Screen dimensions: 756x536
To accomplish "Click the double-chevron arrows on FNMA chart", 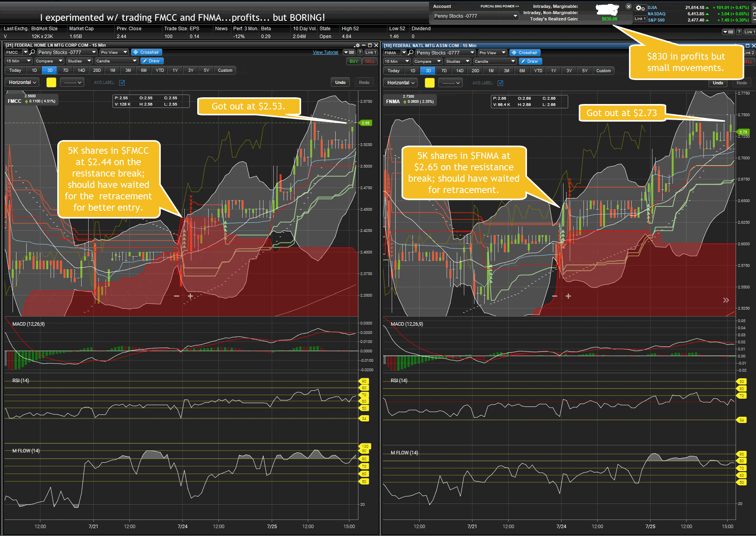I will pyautogui.click(x=726, y=300).
